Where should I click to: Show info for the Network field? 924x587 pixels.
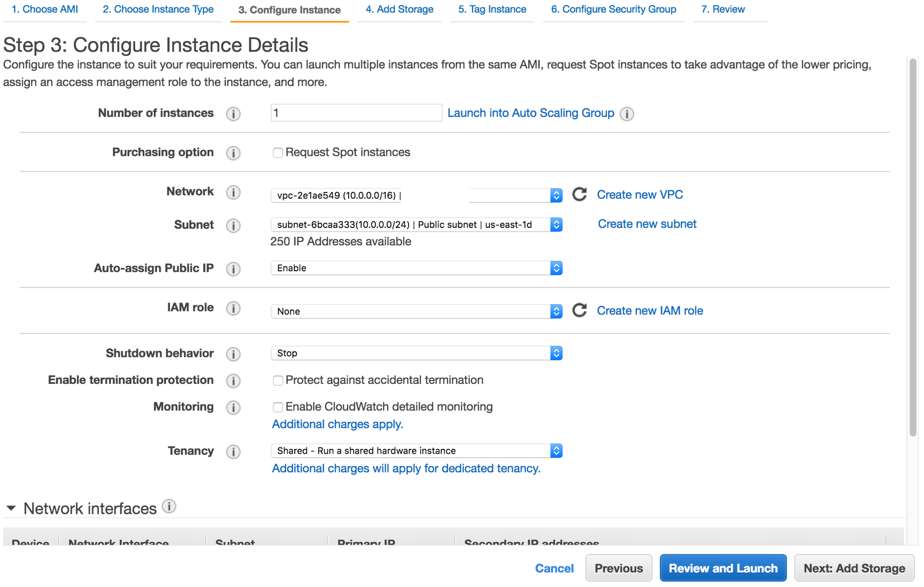tap(233, 193)
